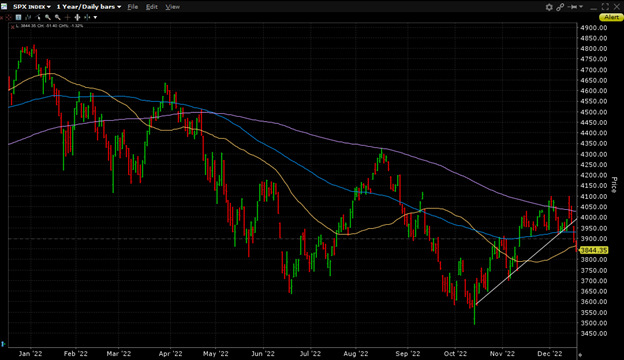Screen dimensions: 624x360
Task: Click the 3700.00 price axis label
Action: [594, 281]
